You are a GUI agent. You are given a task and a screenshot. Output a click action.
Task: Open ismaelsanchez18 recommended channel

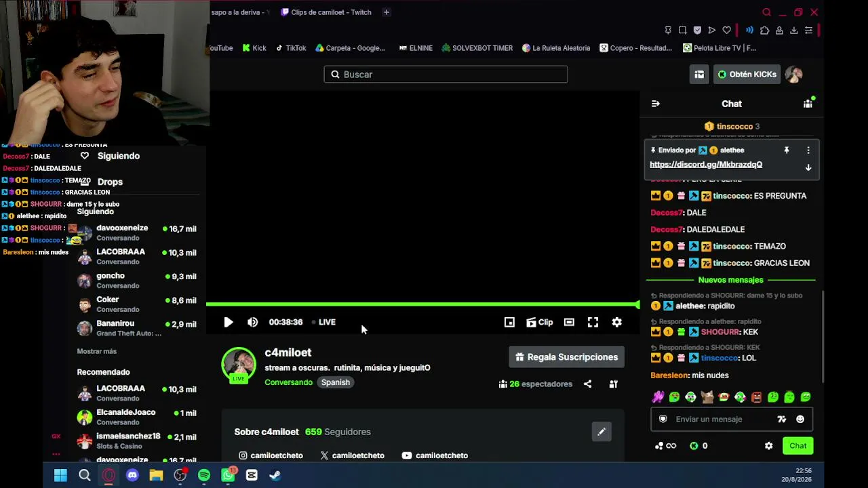pyautogui.click(x=136, y=441)
